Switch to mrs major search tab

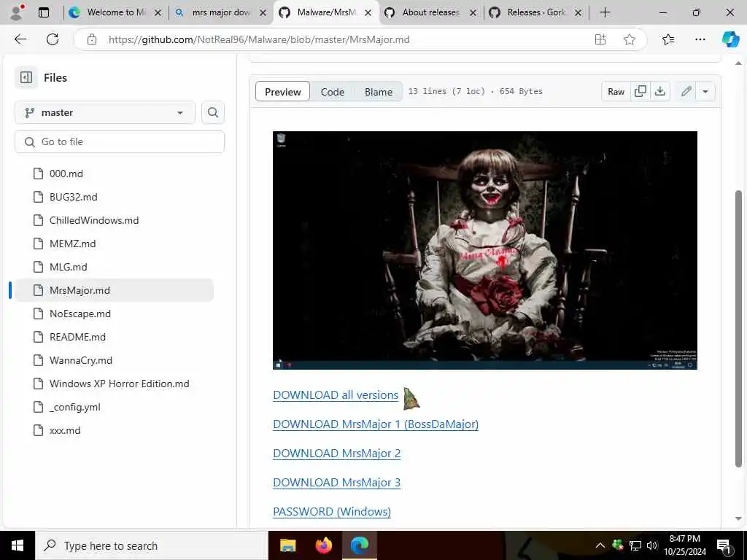221,12
